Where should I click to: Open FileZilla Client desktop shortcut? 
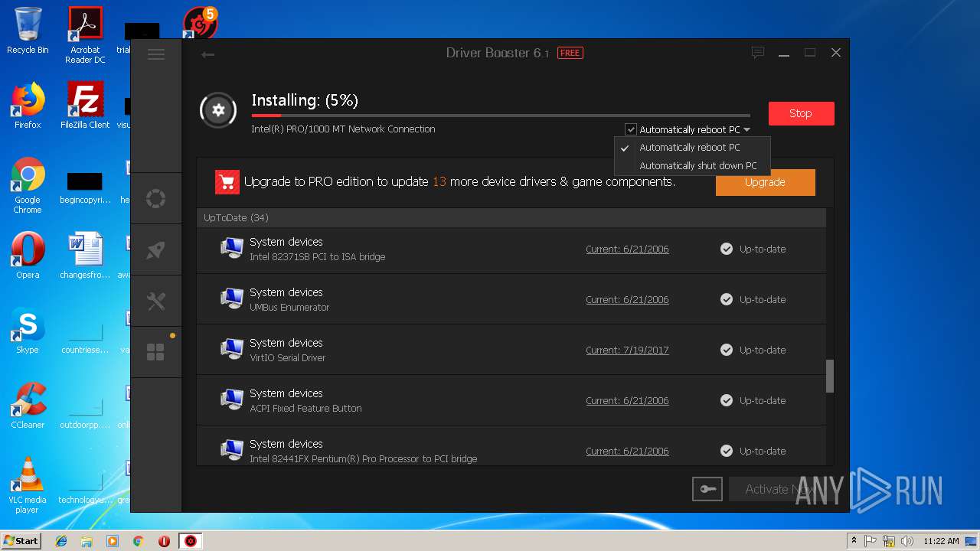tap(85, 106)
